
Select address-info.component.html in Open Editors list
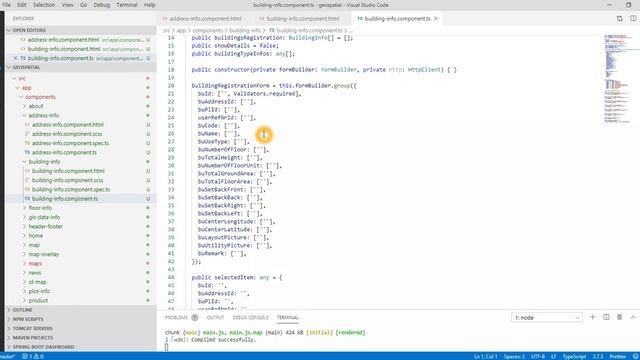click(x=64, y=40)
